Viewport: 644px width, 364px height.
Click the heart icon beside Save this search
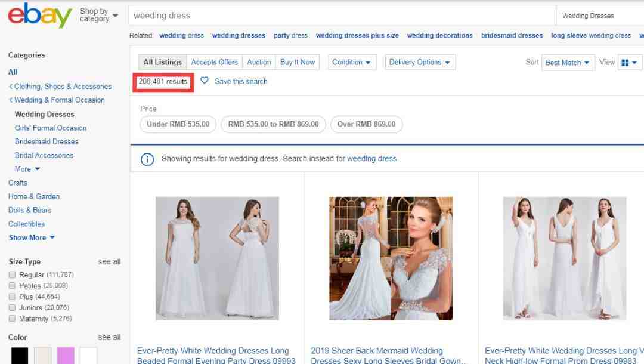[x=204, y=81]
